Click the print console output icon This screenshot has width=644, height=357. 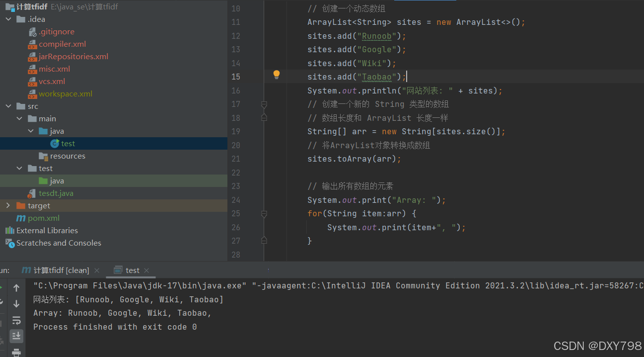[x=16, y=352]
